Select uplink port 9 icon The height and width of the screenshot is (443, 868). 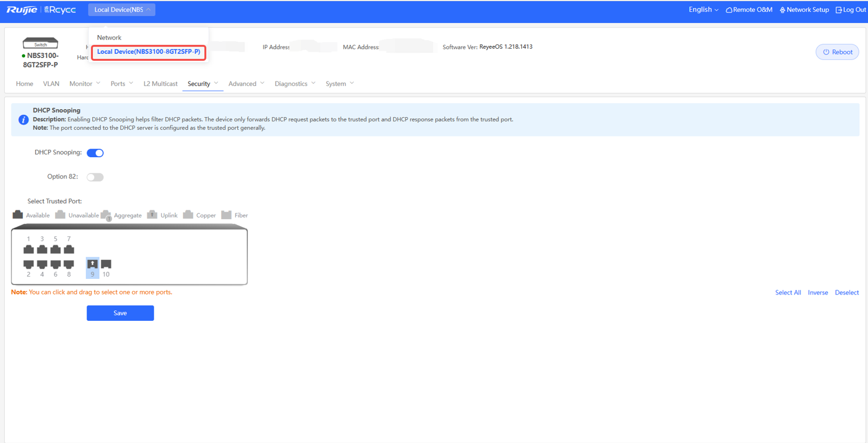(x=92, y=264)
